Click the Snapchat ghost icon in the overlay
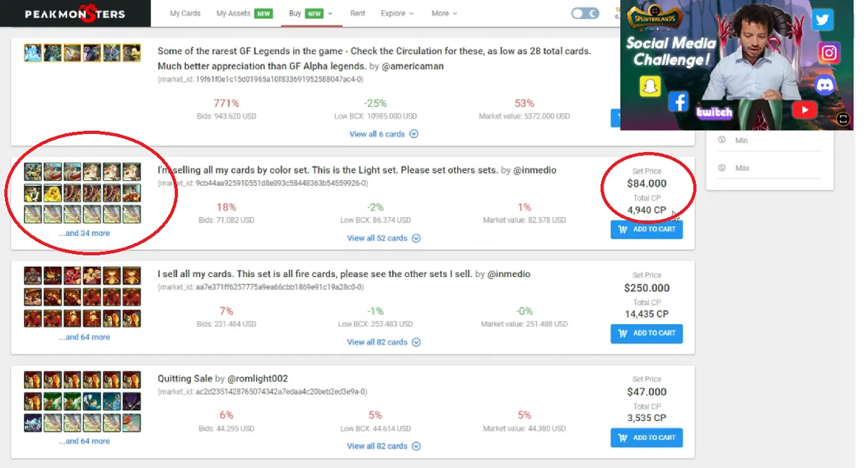The image size is (868, 468). (x=650, y=86)
